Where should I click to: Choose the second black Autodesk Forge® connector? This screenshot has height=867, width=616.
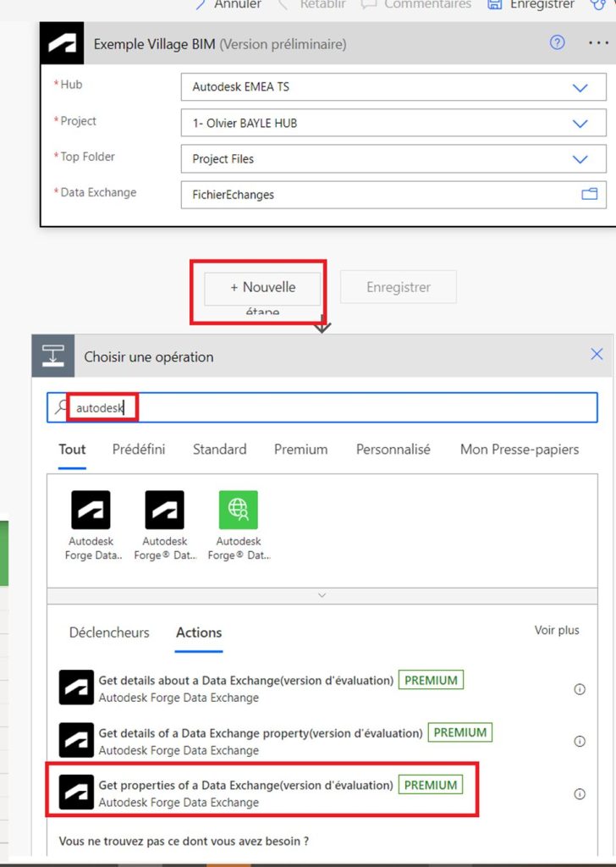[165, 525]
